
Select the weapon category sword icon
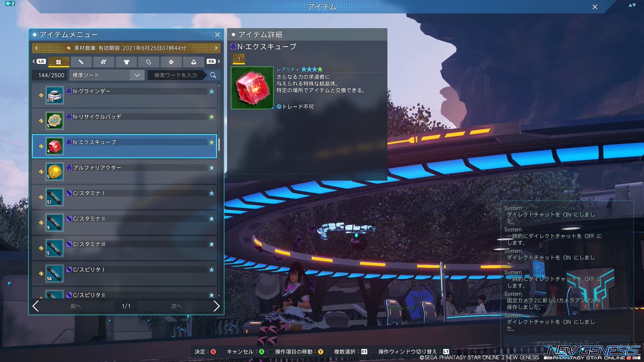[80, 62]
